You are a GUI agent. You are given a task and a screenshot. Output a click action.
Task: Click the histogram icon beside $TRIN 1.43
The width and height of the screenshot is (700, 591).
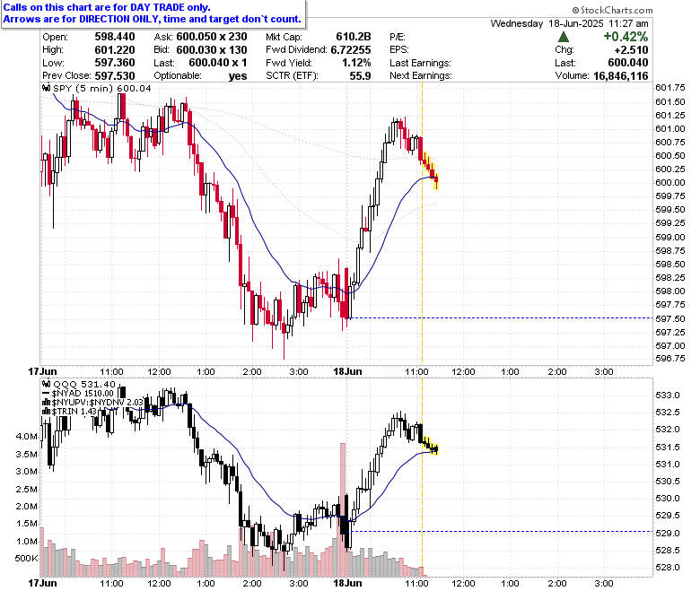click(47, 412)
